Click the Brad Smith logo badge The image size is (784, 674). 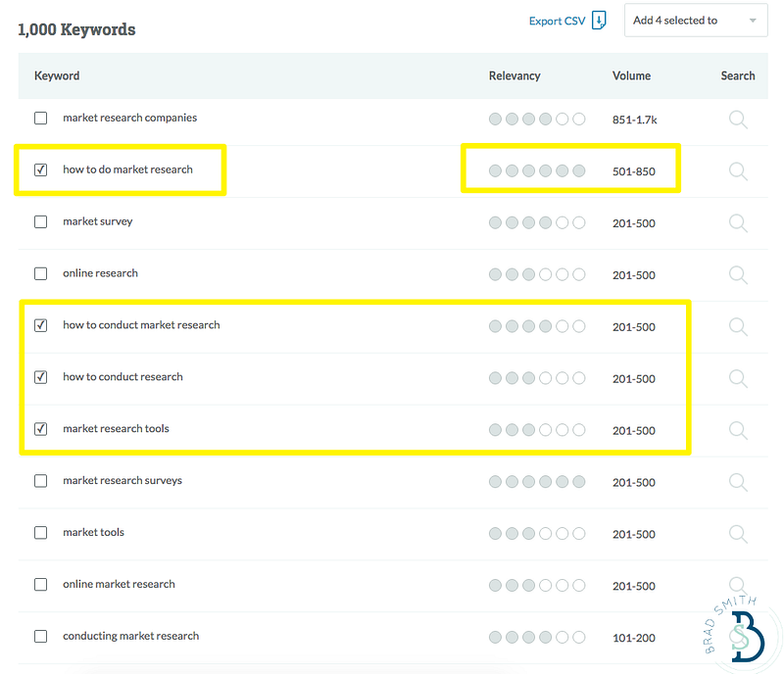tap(740, 633)
